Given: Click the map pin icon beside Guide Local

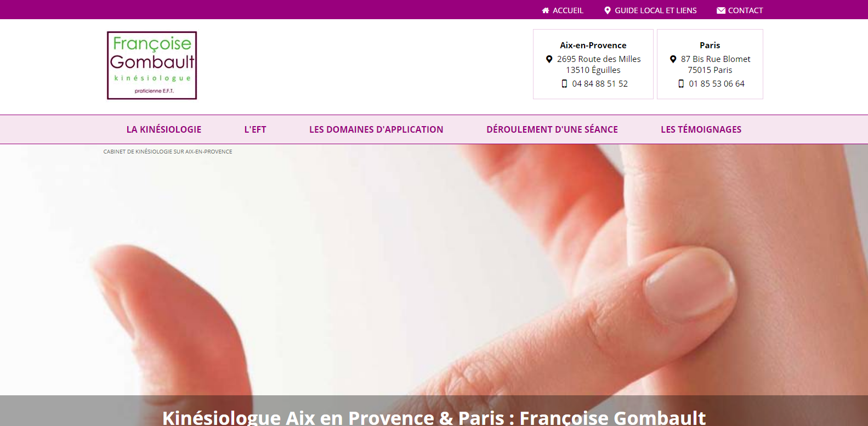Looking at the screenshot, I should point(608,10).
